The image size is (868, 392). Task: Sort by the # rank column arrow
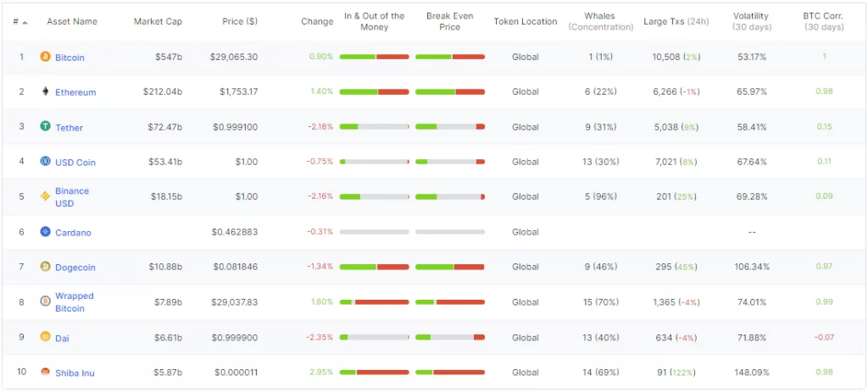(25, 21)
